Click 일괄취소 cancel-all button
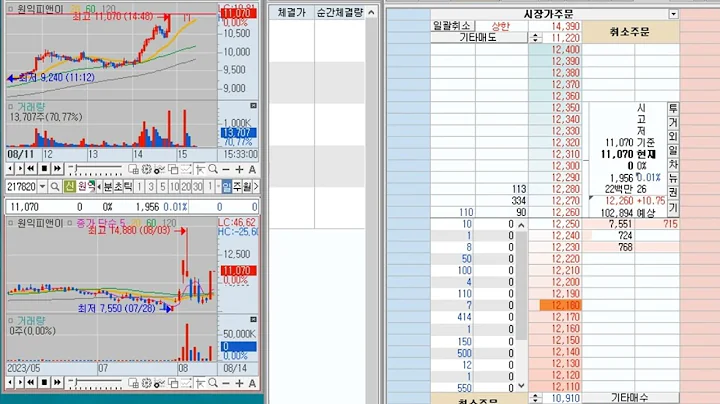The image size is (720, 404). pos(452,26)
